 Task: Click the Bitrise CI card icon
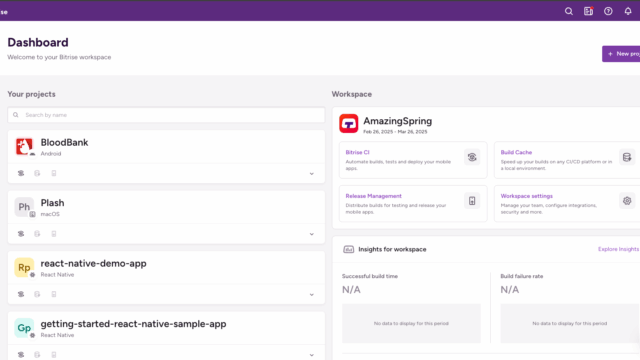472,157
